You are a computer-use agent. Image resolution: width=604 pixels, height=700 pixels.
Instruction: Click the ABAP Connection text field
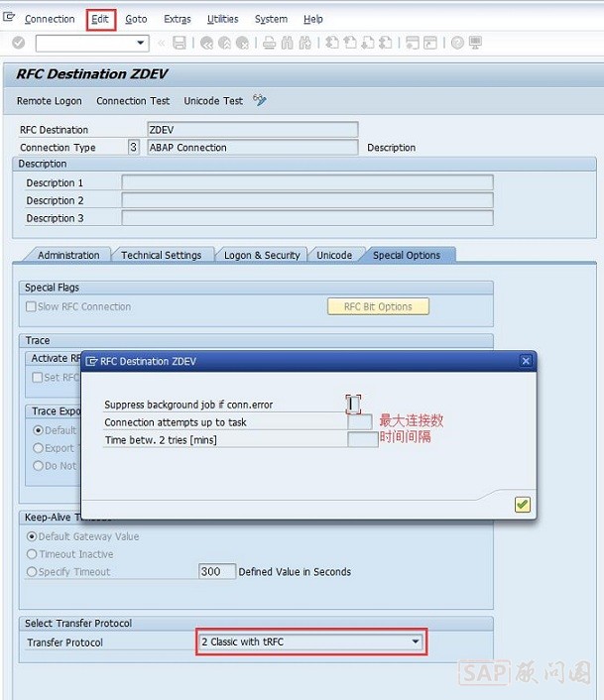[x=253, y=148]
